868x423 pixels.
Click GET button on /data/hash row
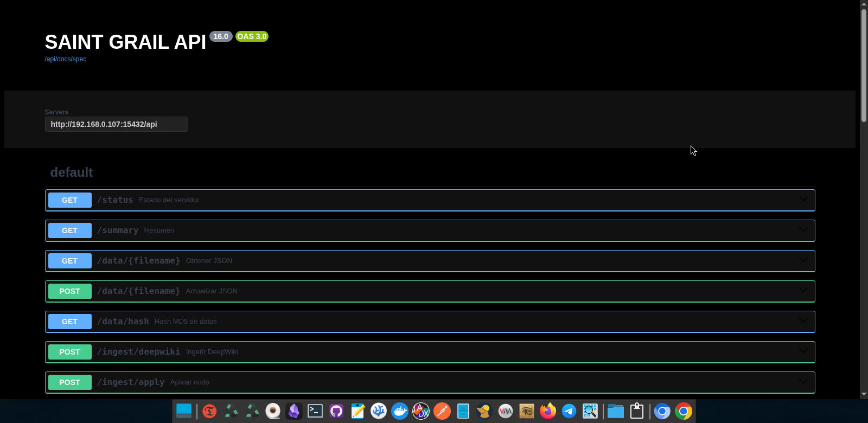point(70,322)
